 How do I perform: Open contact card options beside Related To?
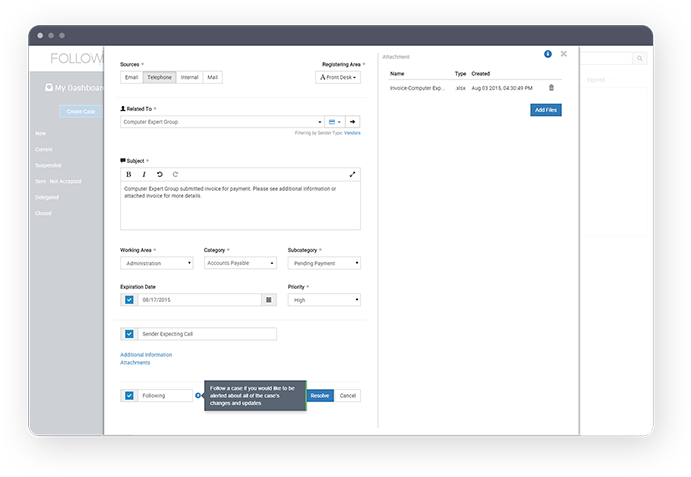(334, 122)
